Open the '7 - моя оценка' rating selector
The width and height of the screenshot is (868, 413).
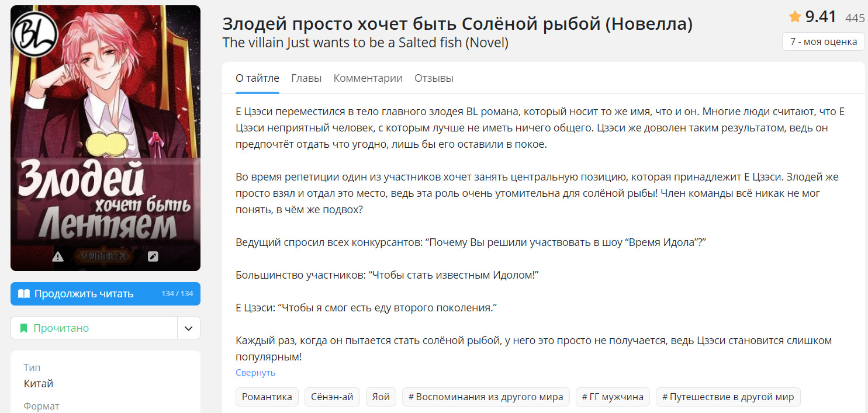tap(823, 41)
